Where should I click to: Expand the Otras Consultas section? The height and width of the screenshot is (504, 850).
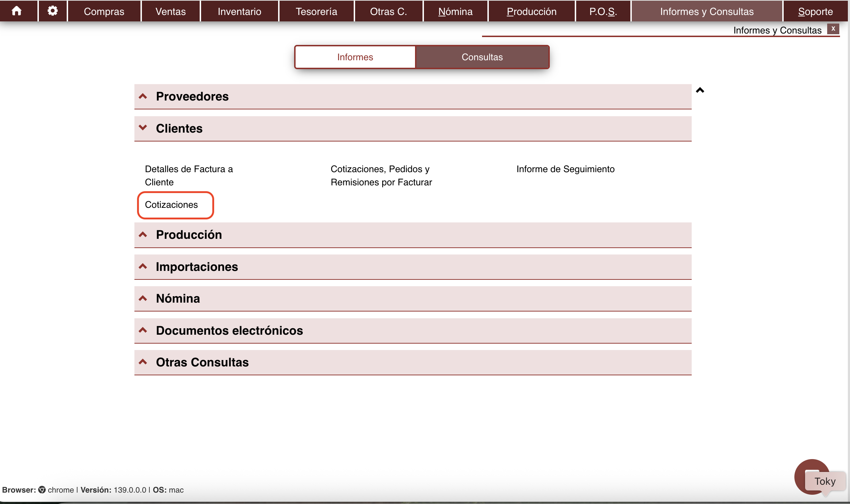(202, 362)
